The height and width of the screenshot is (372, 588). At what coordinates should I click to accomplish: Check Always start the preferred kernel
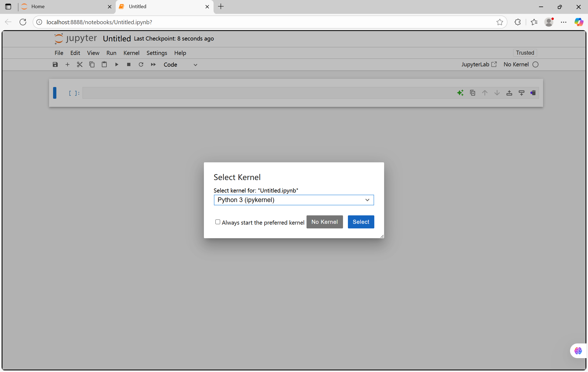point(218,222)
